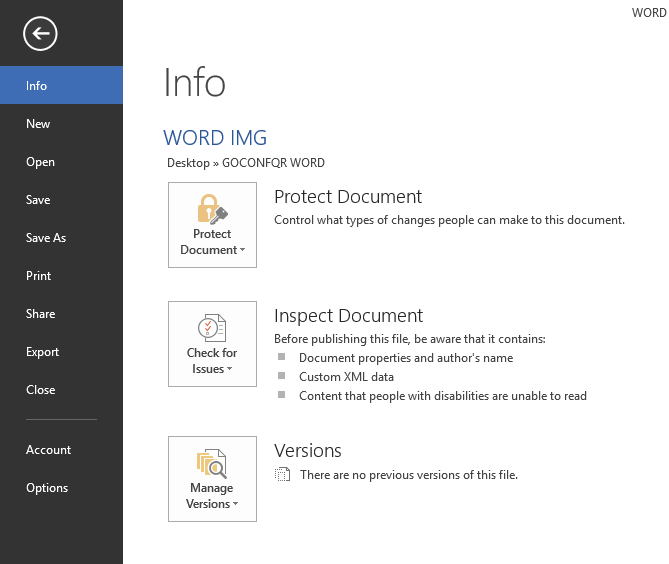
Task: Expand the Check for Issues dropdown
Action: pyautogui.click(x=212, y=361)
